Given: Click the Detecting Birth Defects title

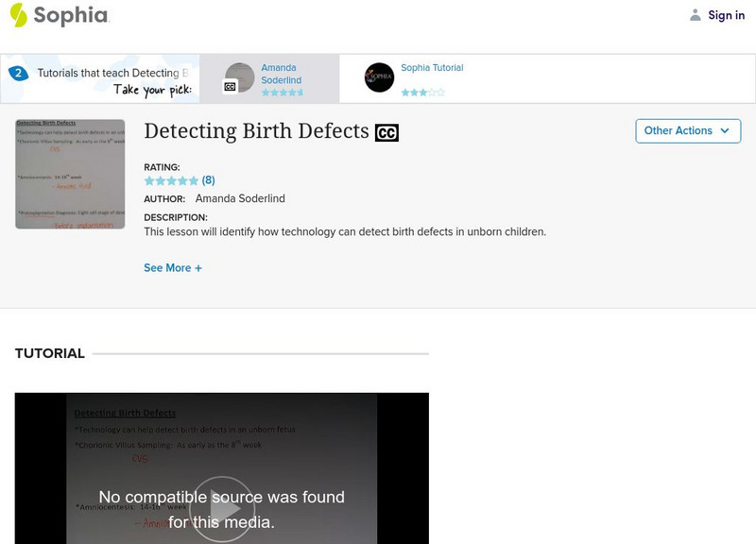Looking at the screenshot, I should (256, 131).
